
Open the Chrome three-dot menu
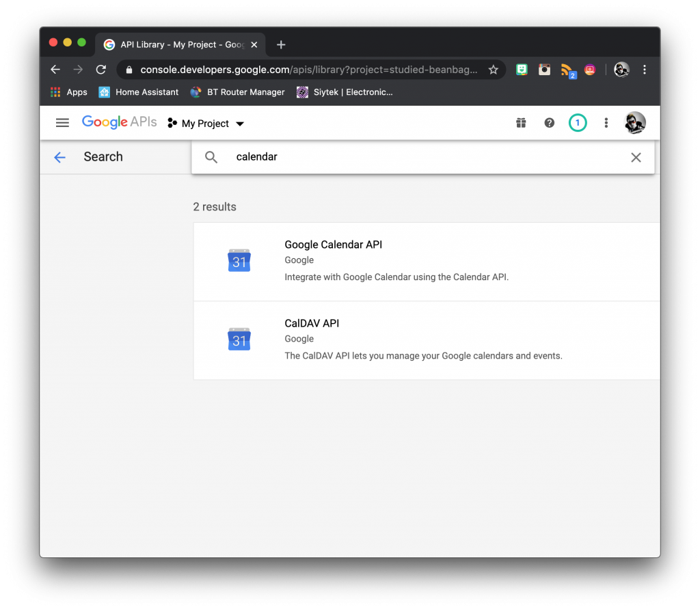(x=644, y=70)
